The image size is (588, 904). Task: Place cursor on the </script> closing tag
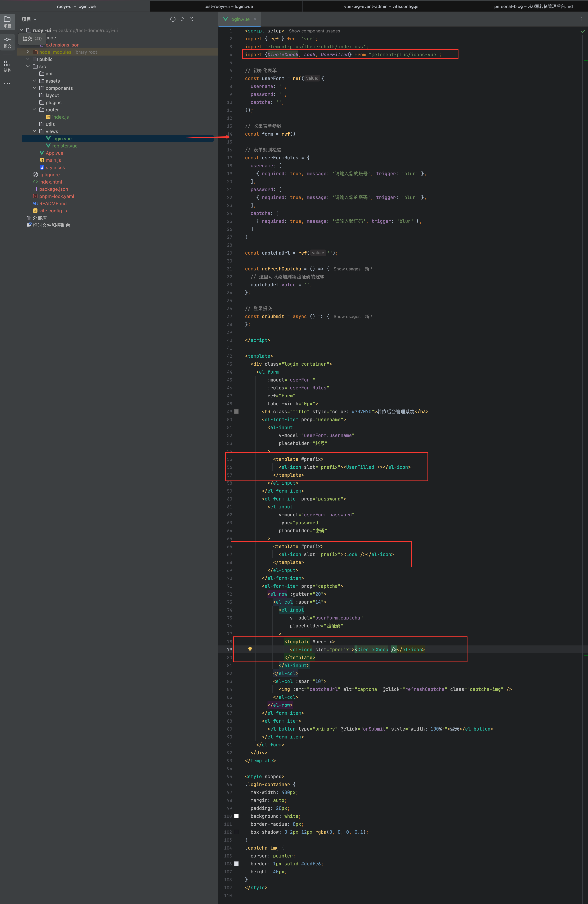pyautogui.click(x=257, y=340)
